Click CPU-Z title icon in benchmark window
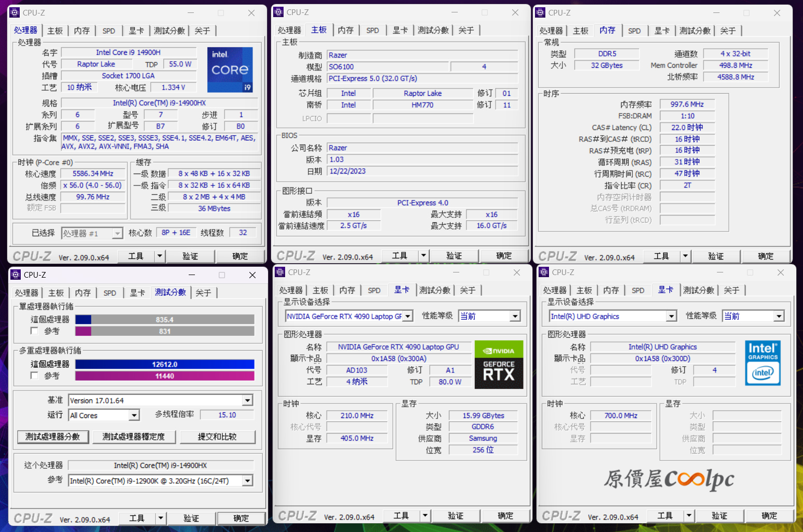Screen dimensions: 803x532 pyautogui.click(x=16, y=275)
